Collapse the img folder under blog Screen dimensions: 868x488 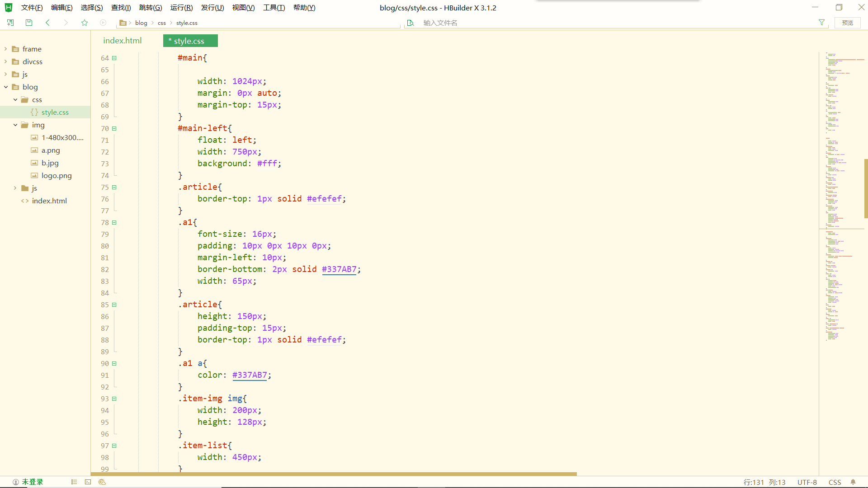coord(15,125)
